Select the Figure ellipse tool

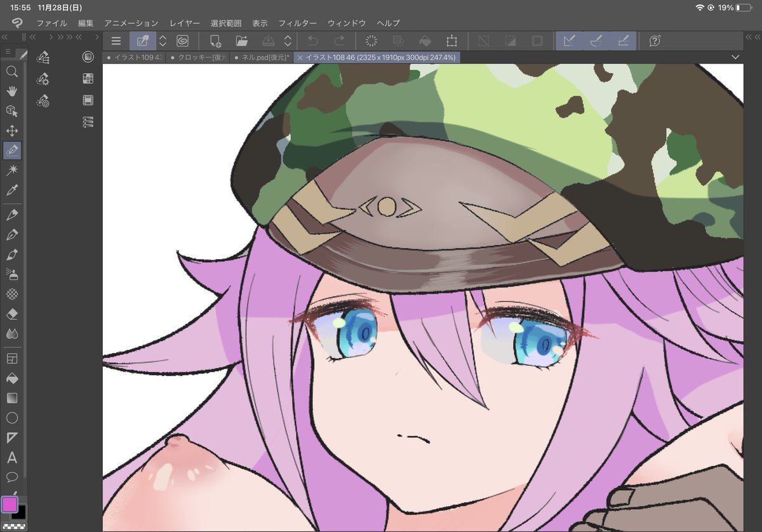[12, 418]
